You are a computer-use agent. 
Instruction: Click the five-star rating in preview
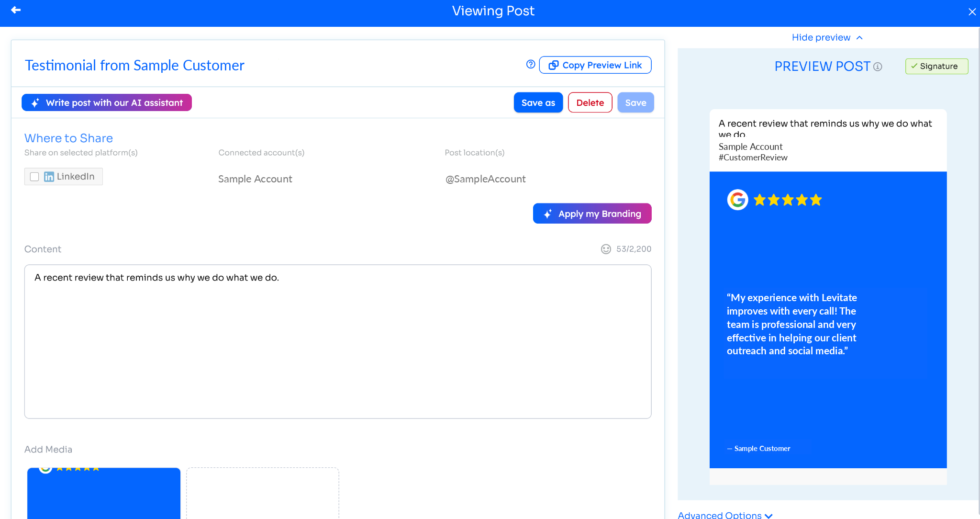[788, 200]
